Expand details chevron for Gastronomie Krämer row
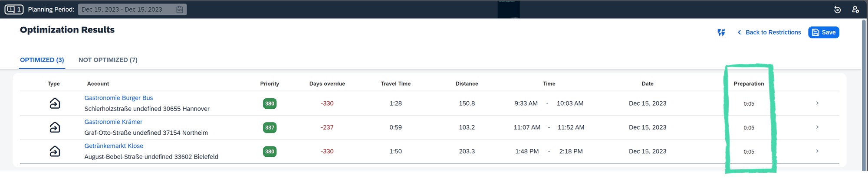 tap(817, 127)
